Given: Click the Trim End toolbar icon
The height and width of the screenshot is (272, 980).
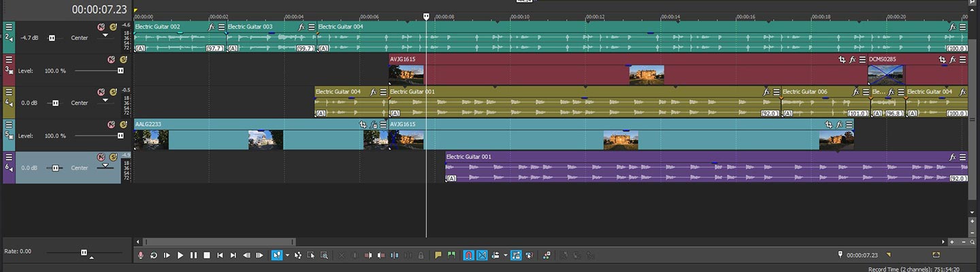Looking at the screenshot, I should click(381, 255).
